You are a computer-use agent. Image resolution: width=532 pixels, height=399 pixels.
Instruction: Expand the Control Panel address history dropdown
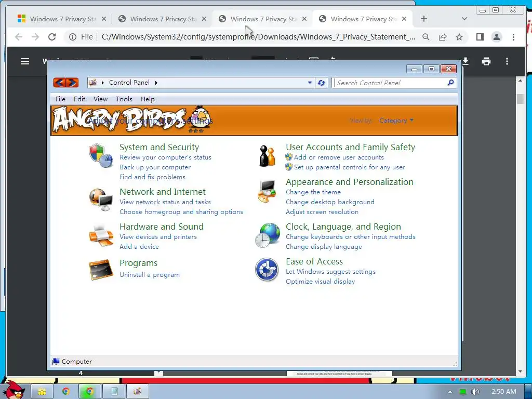310,83
